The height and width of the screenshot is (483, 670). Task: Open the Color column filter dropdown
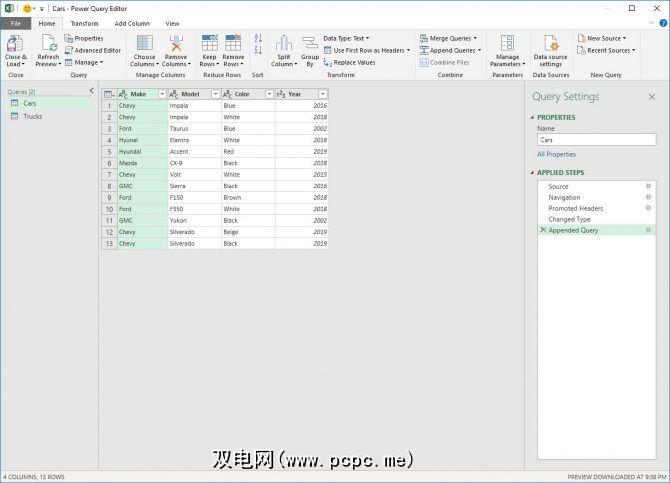269,94
